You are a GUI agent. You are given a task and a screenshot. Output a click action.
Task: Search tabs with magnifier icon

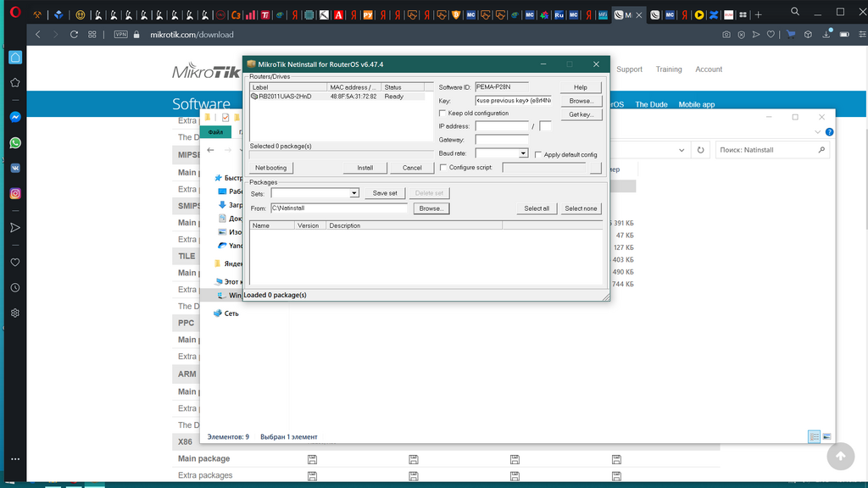[x=795, y=12]
